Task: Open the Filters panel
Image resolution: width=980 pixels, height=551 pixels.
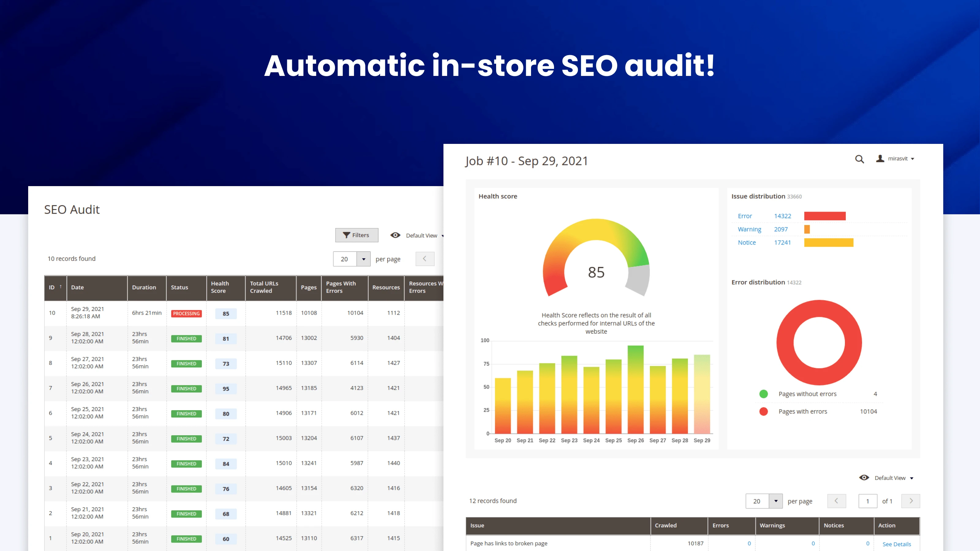Action: (x=356, y=235)
